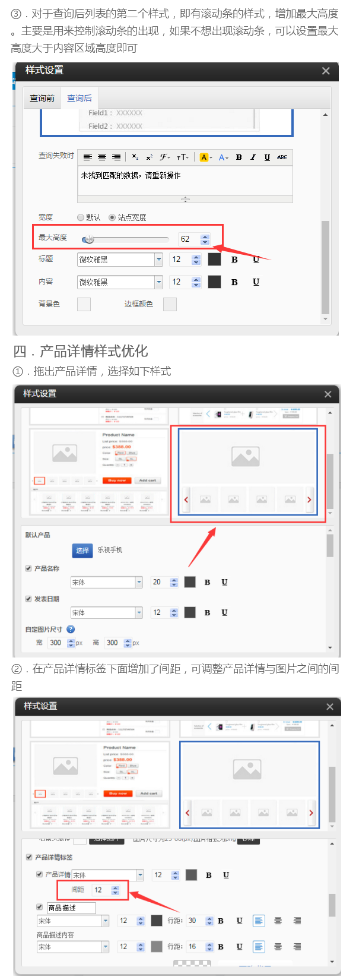
Task: Switch to the 查询前 tab
Action: (42, 98)
